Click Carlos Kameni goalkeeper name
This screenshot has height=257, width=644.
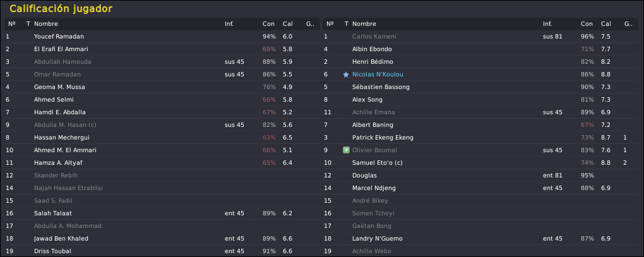pyautogui.click(x=374, y=37)
